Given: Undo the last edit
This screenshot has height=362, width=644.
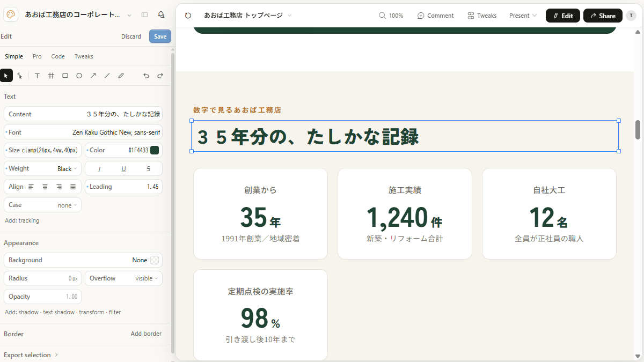Looking at the screenshot, I should 146,76.
